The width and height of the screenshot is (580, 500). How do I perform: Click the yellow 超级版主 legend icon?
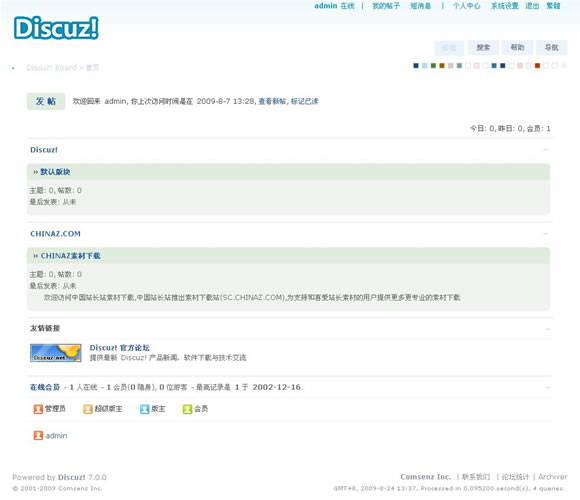88,409
